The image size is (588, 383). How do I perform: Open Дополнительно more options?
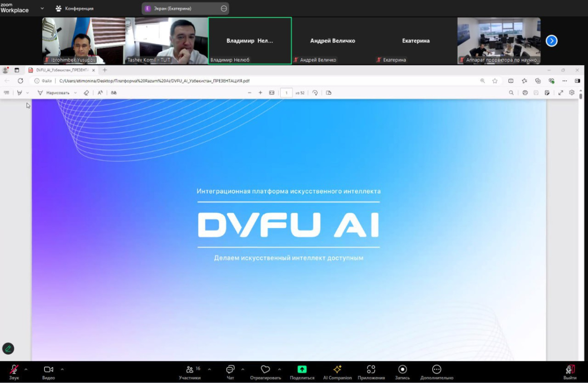click(437, 372)
